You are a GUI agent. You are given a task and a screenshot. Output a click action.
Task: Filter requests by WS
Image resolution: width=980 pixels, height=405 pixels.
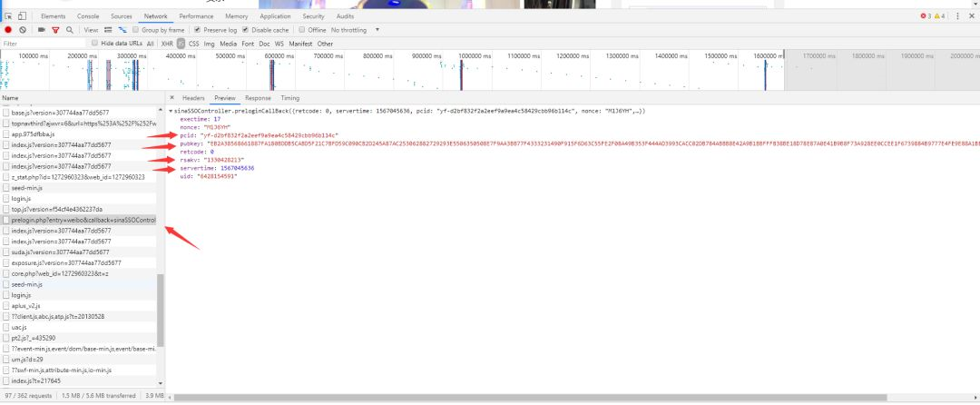[x=279, y=44]
